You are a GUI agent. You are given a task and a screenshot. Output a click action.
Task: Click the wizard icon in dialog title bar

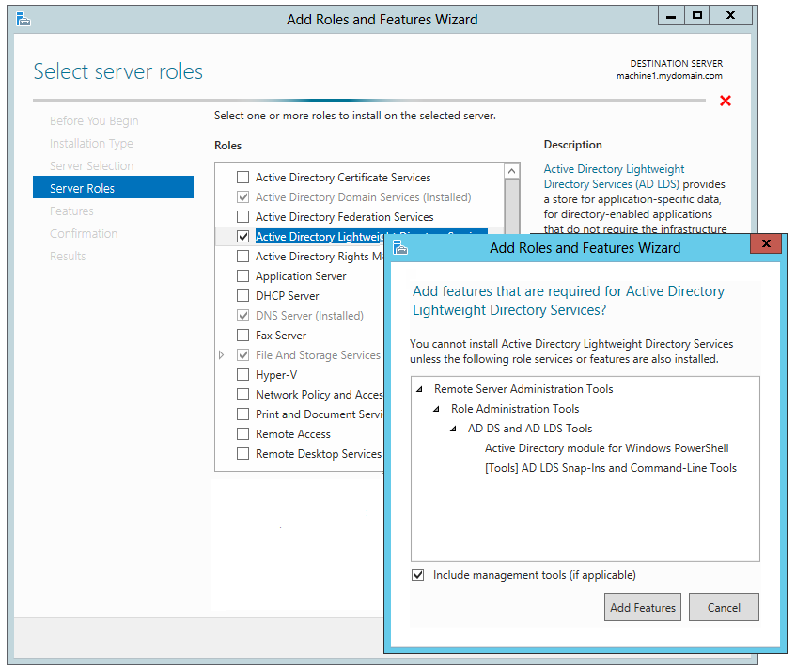(401, 247)
